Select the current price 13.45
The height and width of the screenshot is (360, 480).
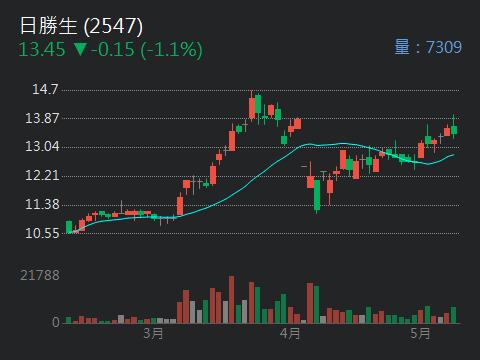(42, 50)
